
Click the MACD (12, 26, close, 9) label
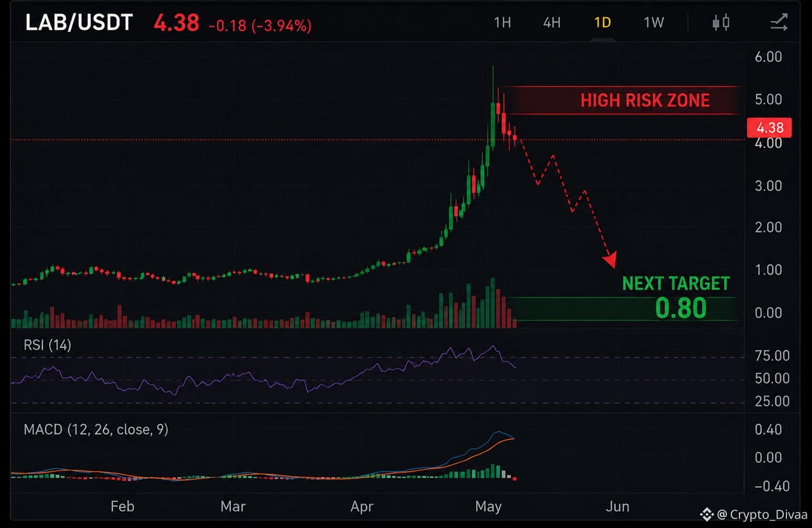[x=96, y=429]
